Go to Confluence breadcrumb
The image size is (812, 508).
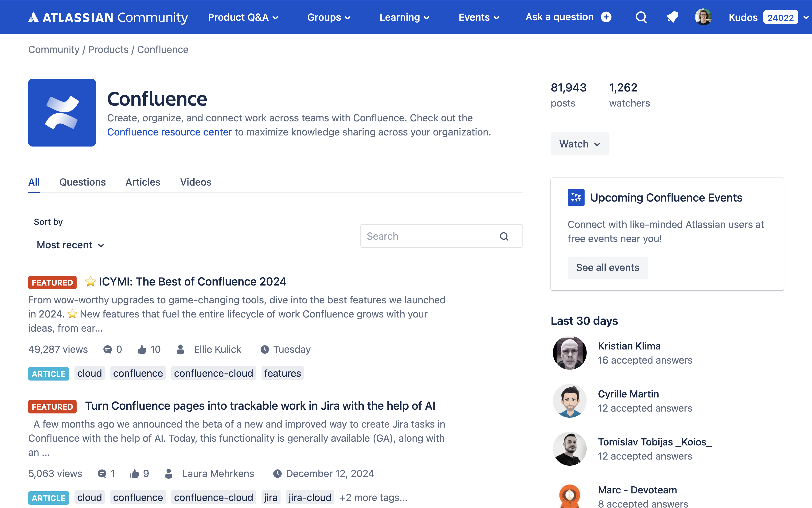[x=163, y=49]
